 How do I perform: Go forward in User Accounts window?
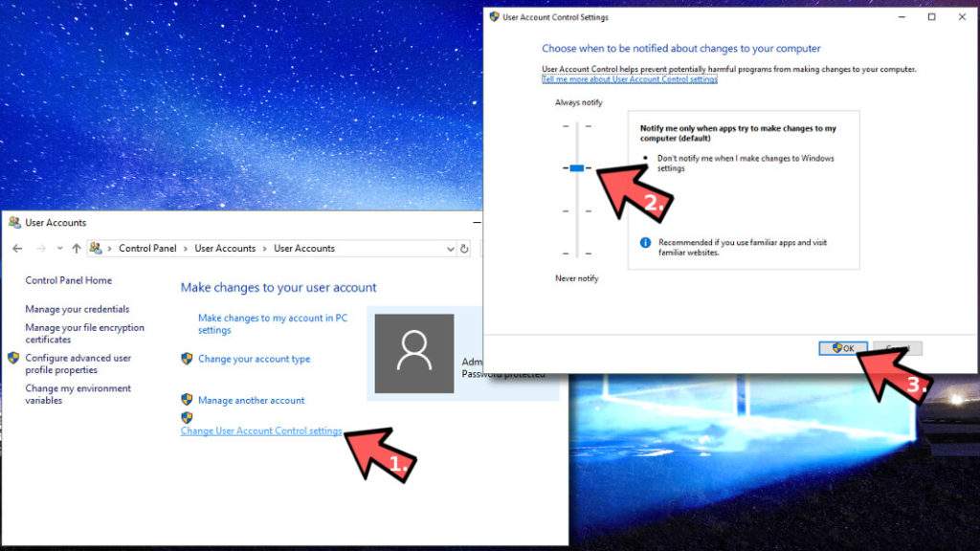click(40, 249)
